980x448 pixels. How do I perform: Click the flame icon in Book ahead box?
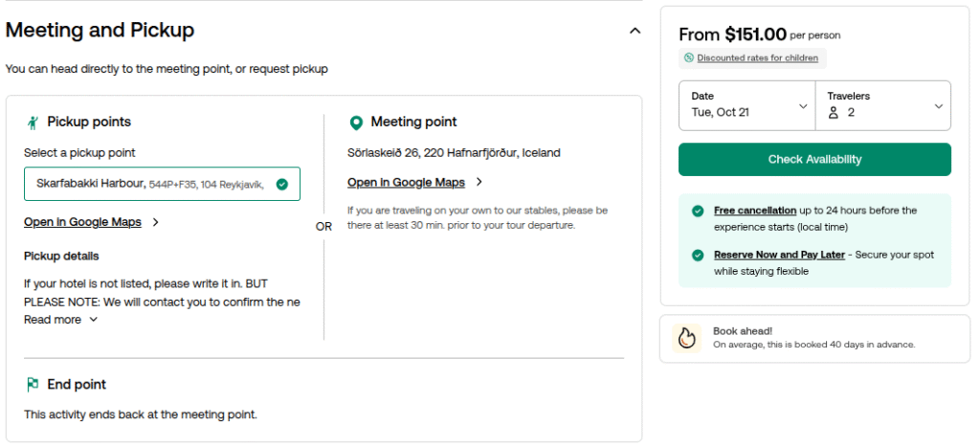pos(686,337)
